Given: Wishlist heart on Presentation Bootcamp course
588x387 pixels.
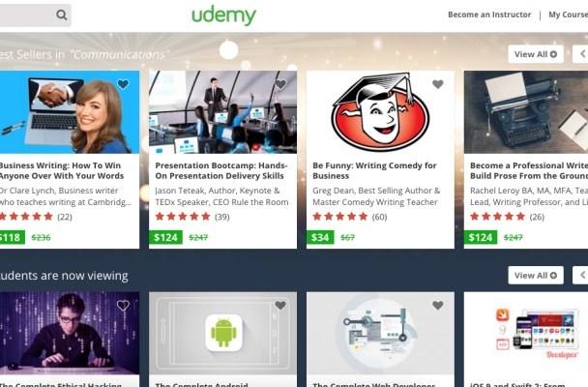Looking at the screenshot, I should [280, 84].
